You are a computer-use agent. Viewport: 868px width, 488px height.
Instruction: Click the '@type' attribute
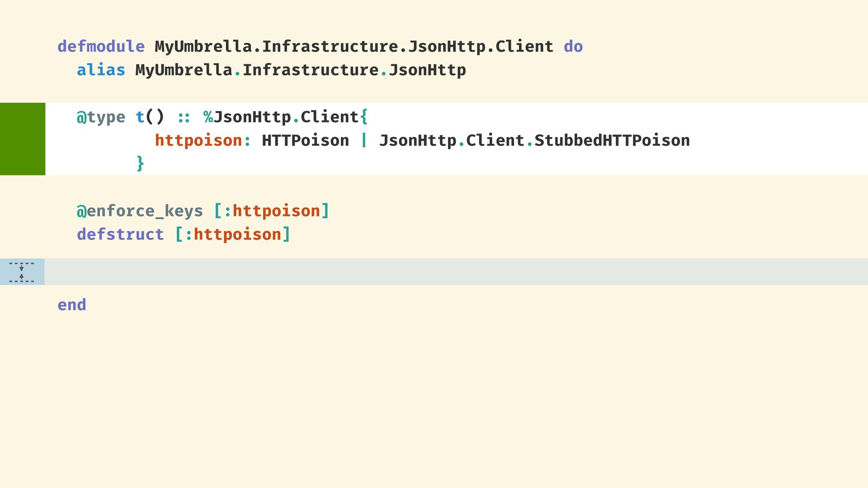(101, 117)
